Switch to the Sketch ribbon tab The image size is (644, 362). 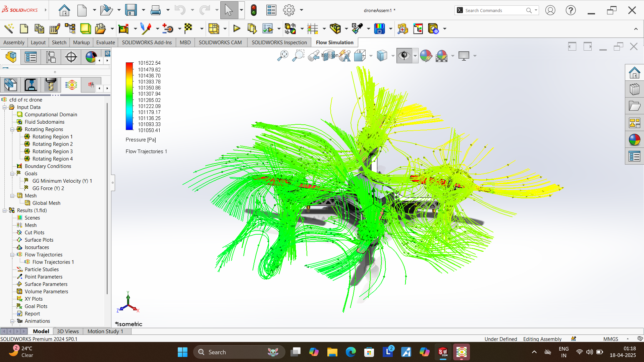click(59, 42)
